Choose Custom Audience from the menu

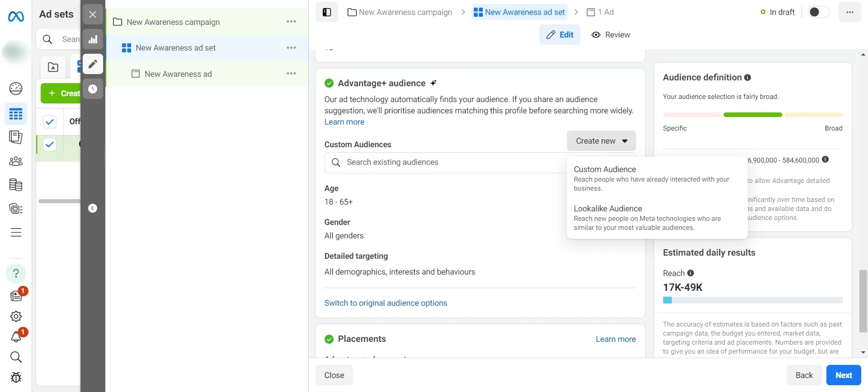657,178
